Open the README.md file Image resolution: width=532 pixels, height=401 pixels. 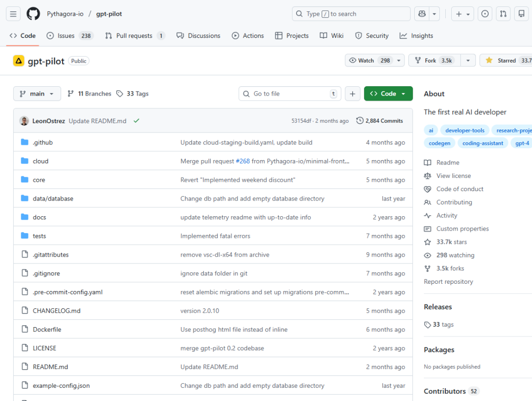pos(50,367)
